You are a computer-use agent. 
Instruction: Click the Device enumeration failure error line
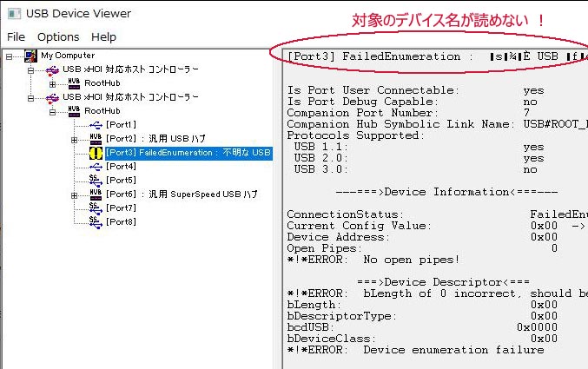point(415,350)
